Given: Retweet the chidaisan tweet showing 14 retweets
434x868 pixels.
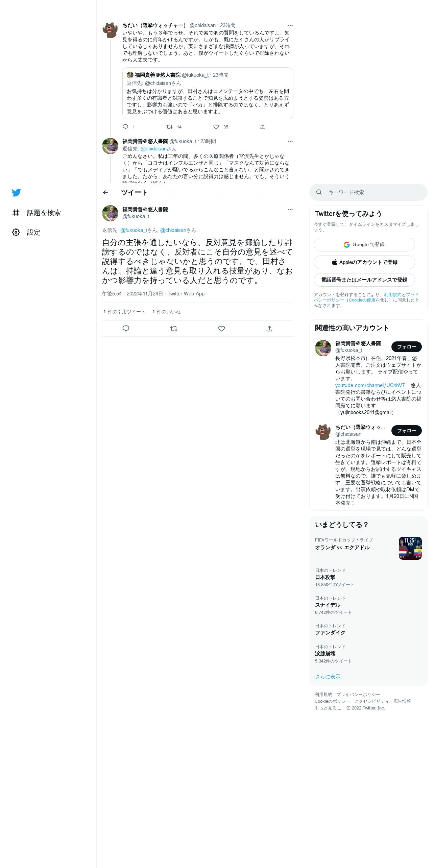Looking at the screenshot, I should pos(169,127).
